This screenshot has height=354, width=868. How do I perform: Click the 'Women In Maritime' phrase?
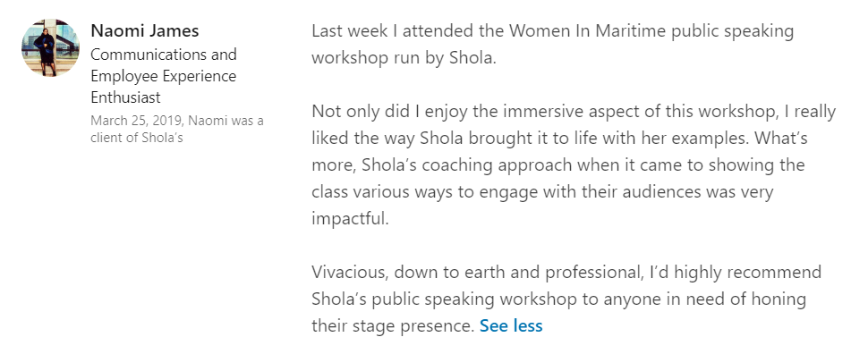click(x=587, y=30)
